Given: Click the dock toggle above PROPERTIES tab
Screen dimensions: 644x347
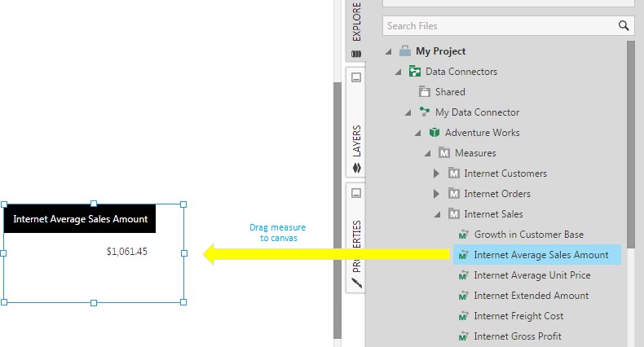Looking at the screenshot, I should point(356,193).
